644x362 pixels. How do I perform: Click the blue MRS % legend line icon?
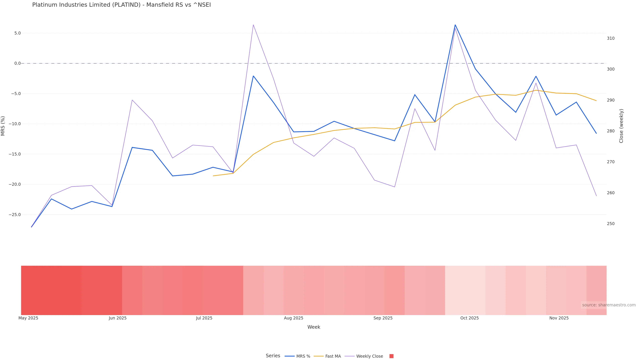tap(289, 356)
